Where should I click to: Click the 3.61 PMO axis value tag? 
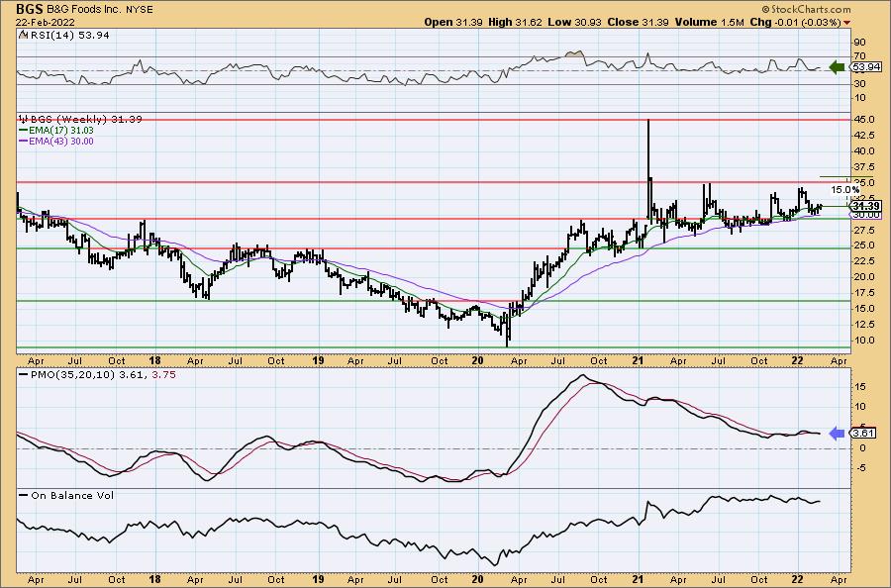pyautogui.click(x=865, y=434)
